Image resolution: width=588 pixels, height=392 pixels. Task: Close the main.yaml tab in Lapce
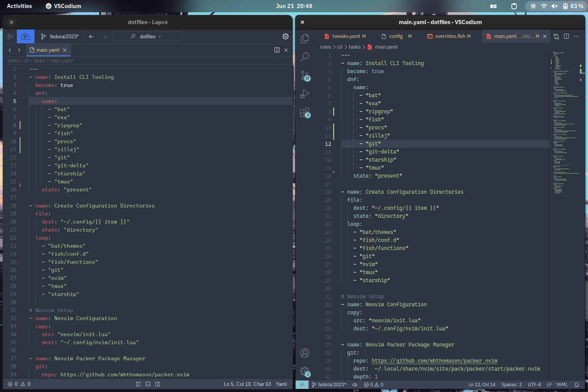[65, 50]
